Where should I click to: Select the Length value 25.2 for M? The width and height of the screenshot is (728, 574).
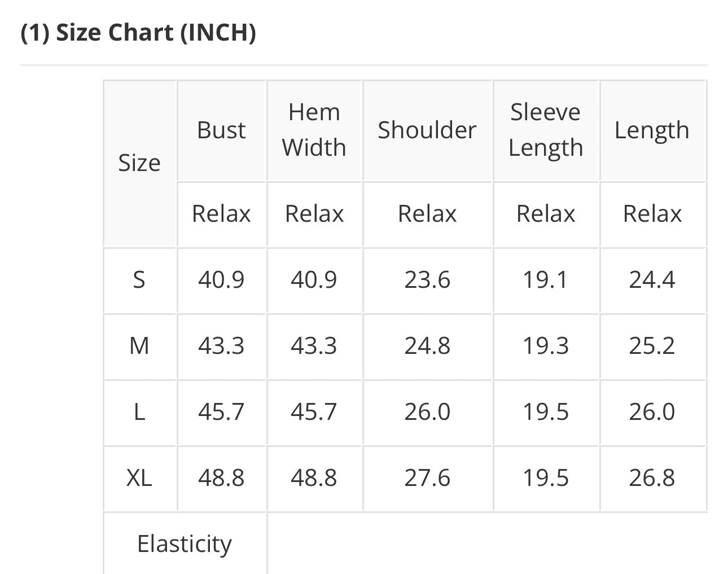click(652, 346)
